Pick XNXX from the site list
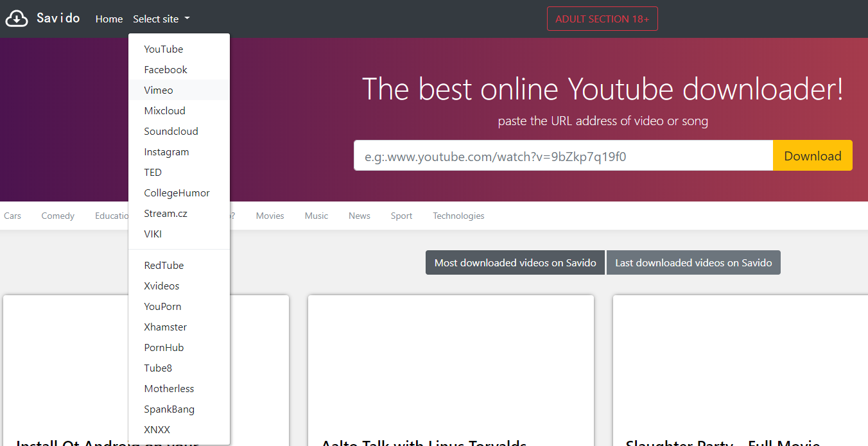The width and height of the screenshot is (868, 446). click(179, 429)
